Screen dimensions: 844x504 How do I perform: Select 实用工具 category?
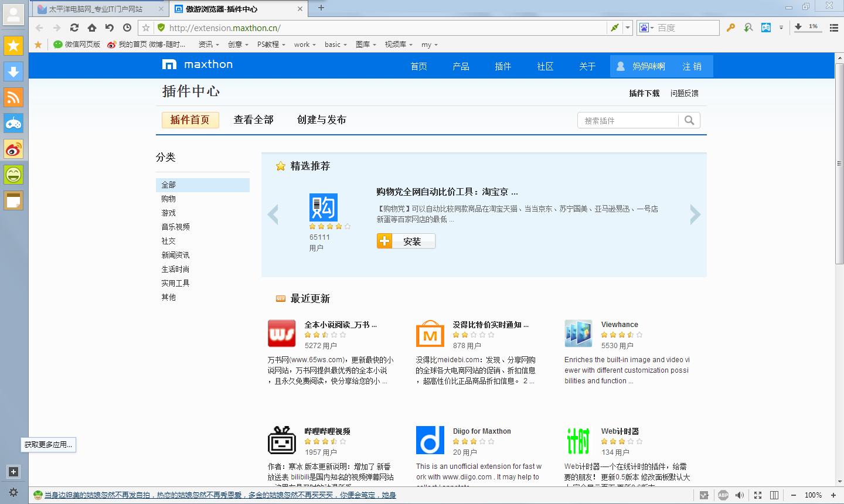coord(176,283)
